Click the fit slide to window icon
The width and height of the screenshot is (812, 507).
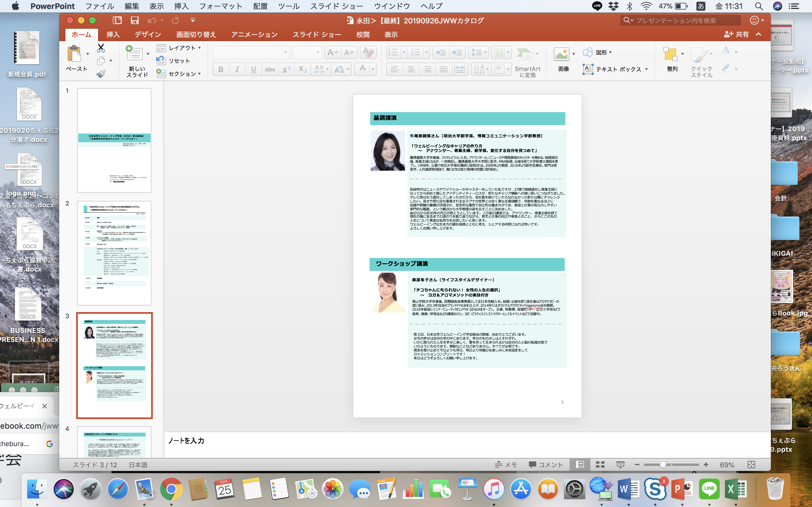pos(751,464)
